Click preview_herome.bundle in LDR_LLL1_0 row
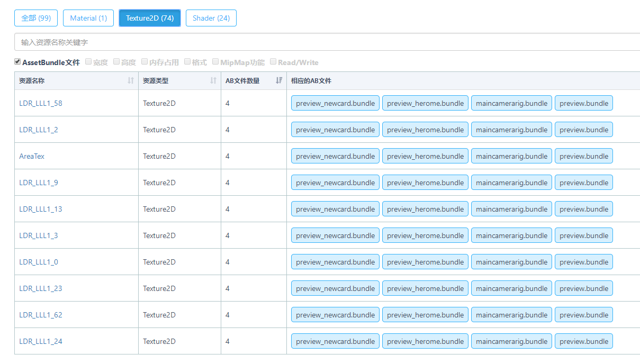This screenshot has height=364, width=640. click(425, 262)
